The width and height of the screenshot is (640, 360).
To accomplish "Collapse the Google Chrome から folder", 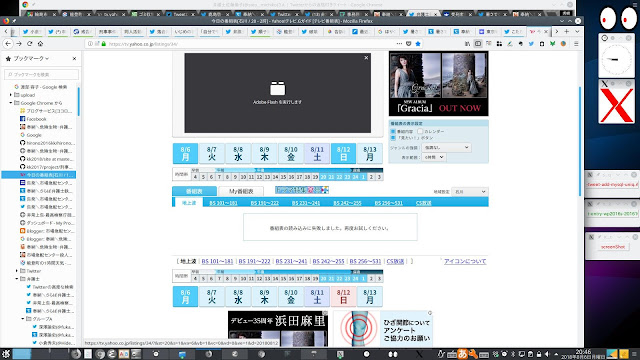I will (x=11, y=103).
